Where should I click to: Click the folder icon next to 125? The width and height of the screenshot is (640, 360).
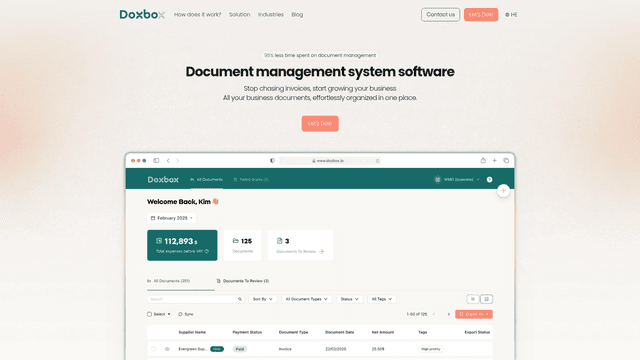pos(236,241)
